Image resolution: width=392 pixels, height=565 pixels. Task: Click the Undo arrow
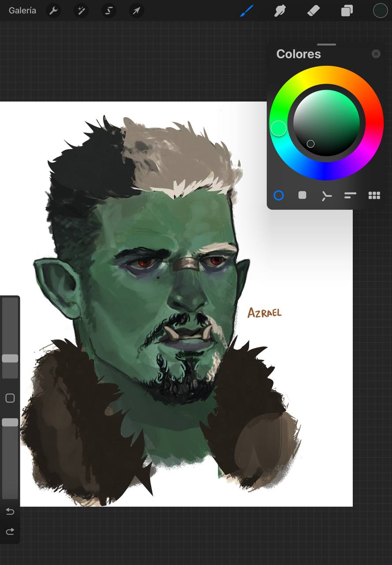coord(10,512)
